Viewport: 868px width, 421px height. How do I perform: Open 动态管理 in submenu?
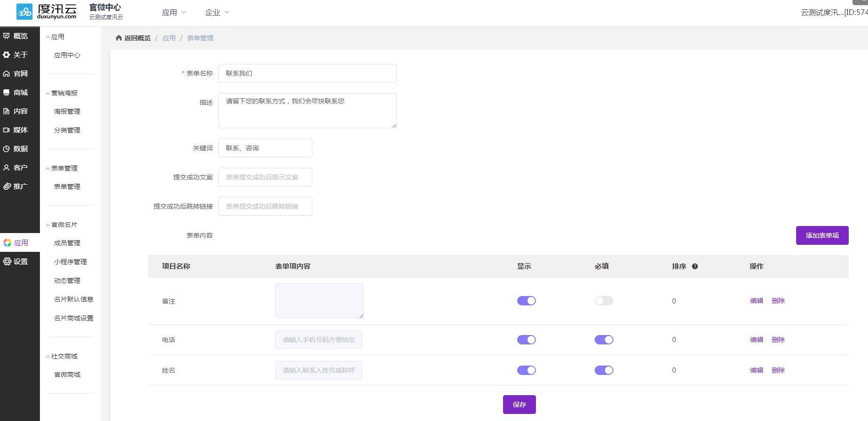tap(67, 281)
